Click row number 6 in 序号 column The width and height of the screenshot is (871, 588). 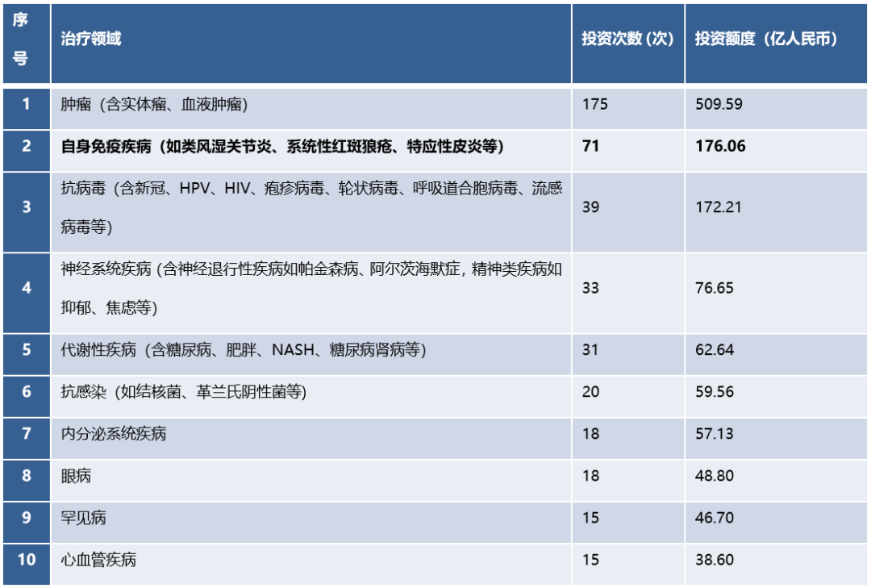pyautogui.click(x=26, y=392)
